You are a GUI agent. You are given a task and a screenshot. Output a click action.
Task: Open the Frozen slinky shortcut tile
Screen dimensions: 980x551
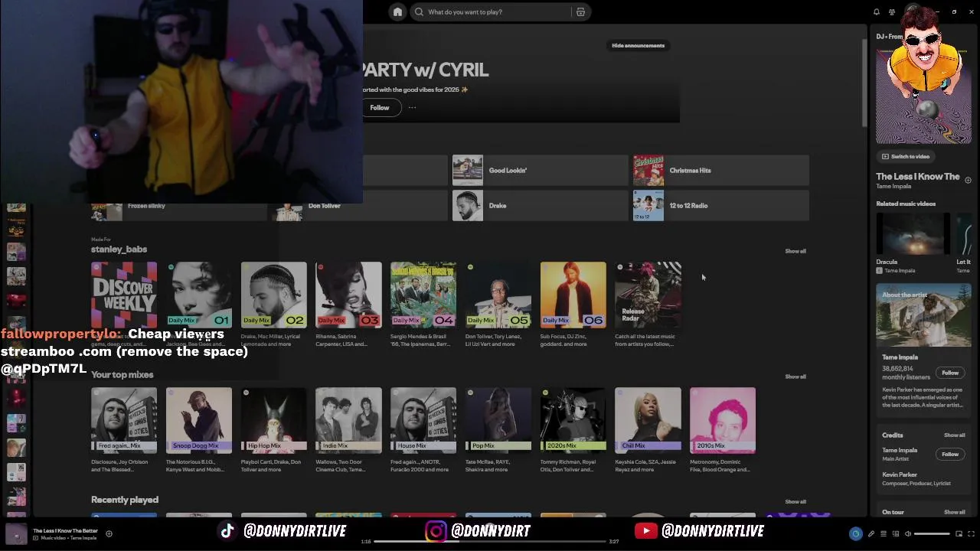(x=178, y=205)
